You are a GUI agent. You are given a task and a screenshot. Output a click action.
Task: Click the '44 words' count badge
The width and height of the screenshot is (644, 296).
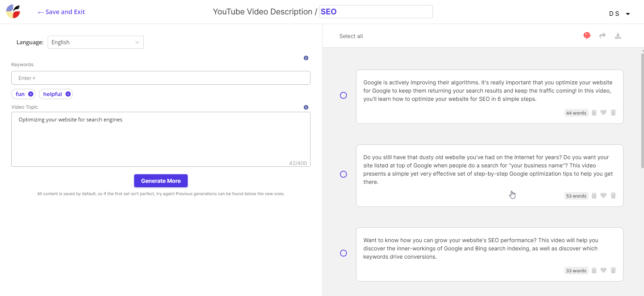(576, 113)
